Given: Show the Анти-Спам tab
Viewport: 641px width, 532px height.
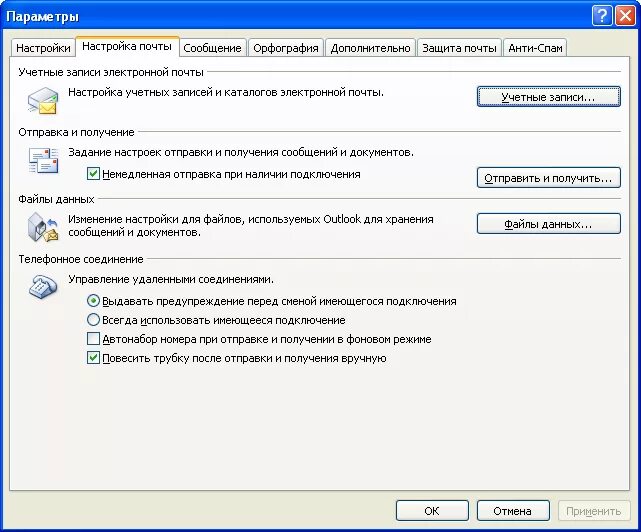Looking at the screenshot, I should point(535,48).
